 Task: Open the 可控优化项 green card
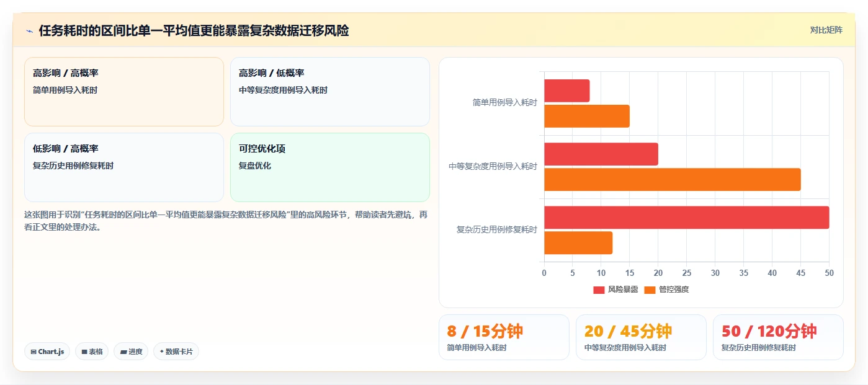330,167
